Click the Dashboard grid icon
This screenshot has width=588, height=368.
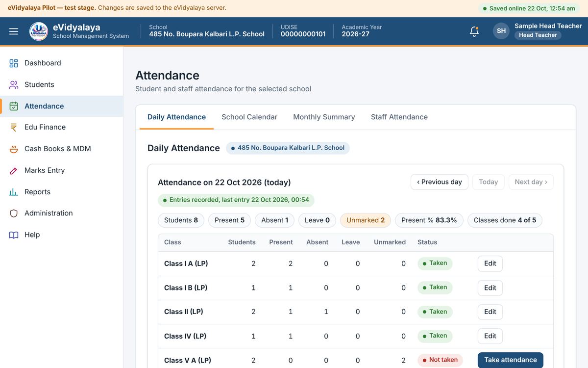click(14, 63)
